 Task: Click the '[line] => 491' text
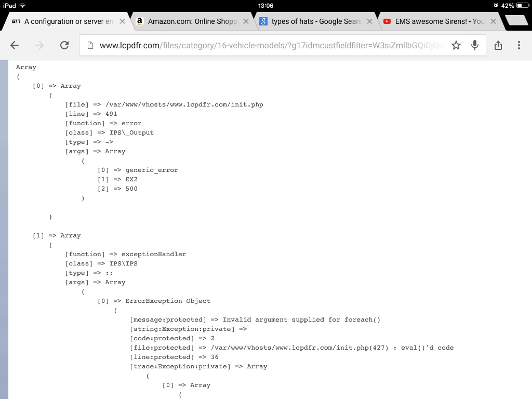[x=91, y=114]
